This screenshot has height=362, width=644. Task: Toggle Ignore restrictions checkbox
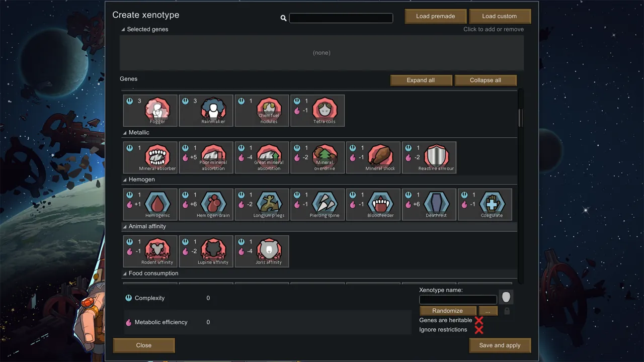pos(478,330)
